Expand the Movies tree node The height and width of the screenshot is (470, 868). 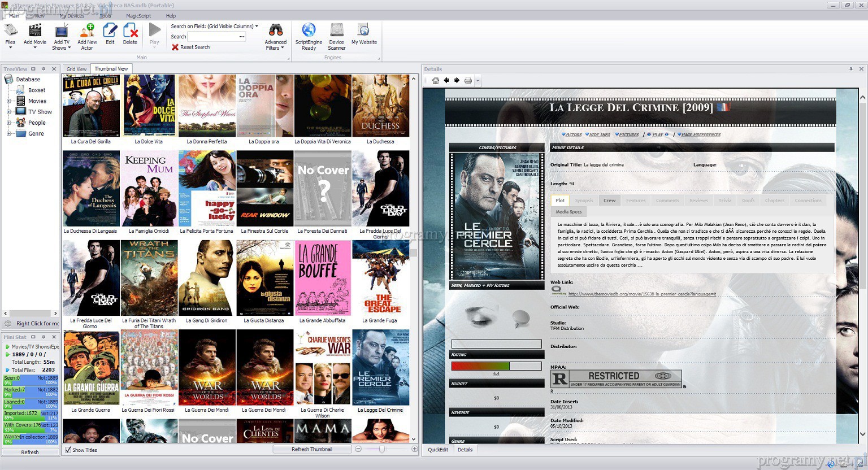(9, 101)
